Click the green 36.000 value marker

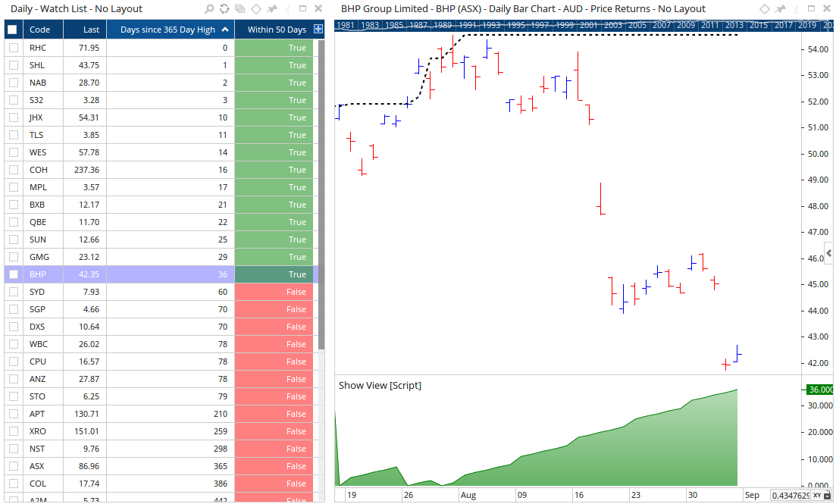(x=819, y=390)
